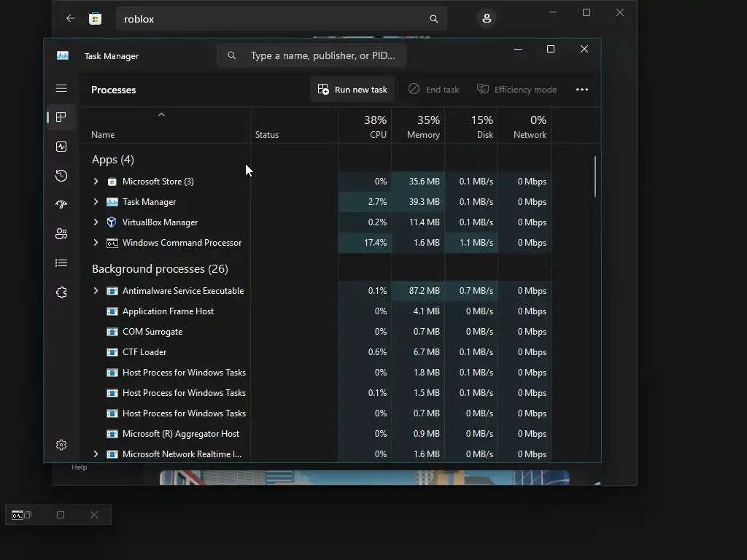Click the Apps (4) group header

pos(113,160)
